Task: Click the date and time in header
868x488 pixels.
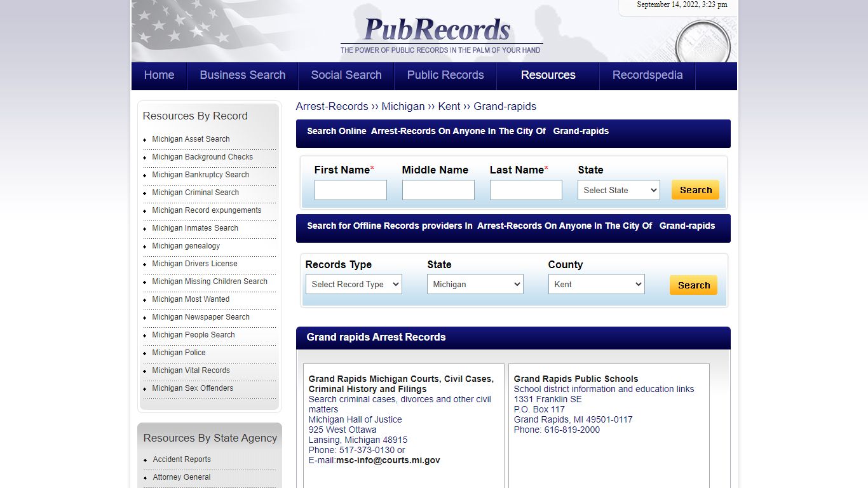Action: (682, 4)
